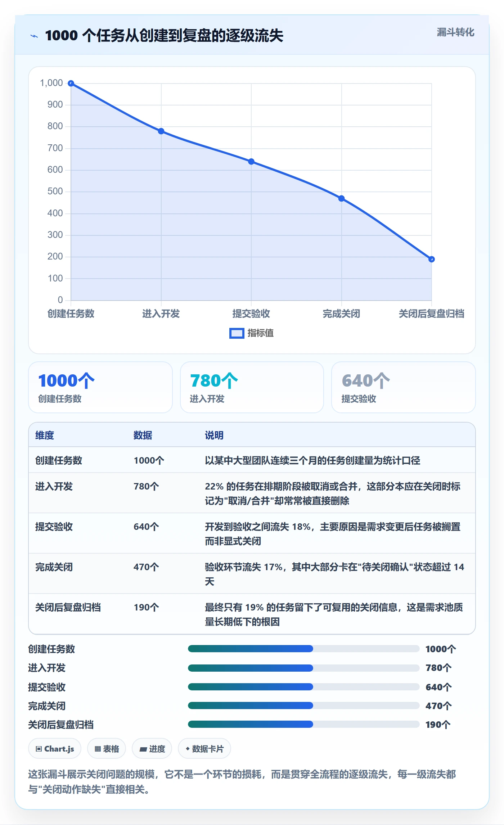This screenshot has width=504, height=825.
Task: Click the 进入开发 progress bar
Action: (x=304, y=668)
